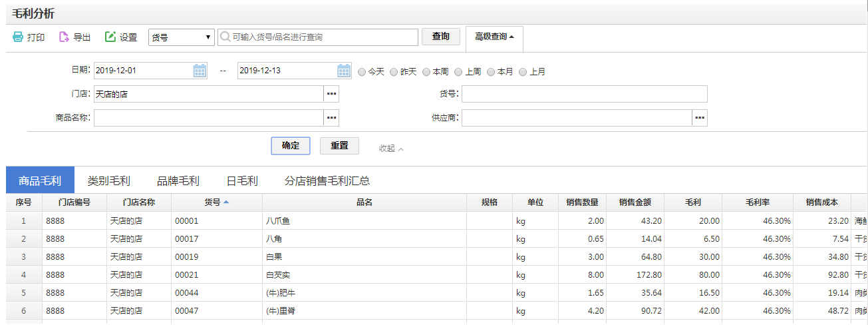Switch to the 品牌毛利 tab
The height and width of the screenshot is (325, 868).
coord(178,180)
